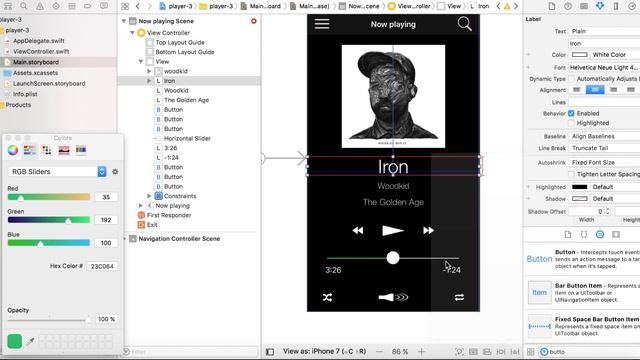Select ViewController.swift in navigator
This screenshot has width=640, height=360.
[41, 51]
